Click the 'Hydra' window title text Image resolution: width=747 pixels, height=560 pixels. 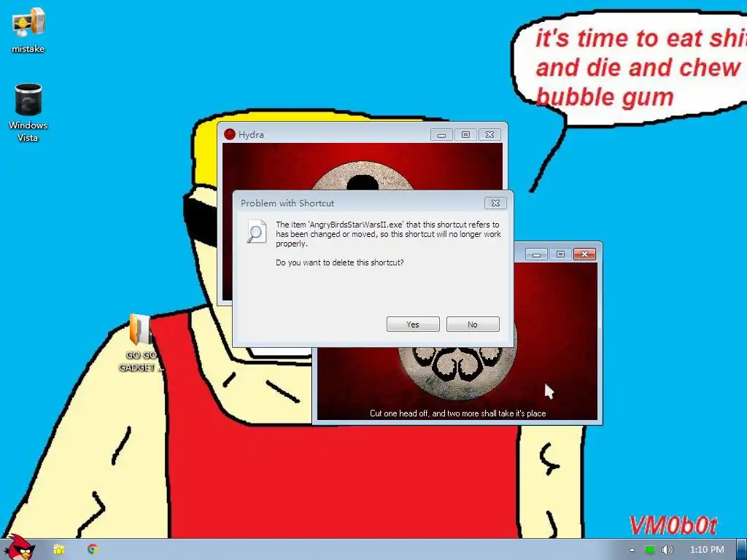click(251, 135)
